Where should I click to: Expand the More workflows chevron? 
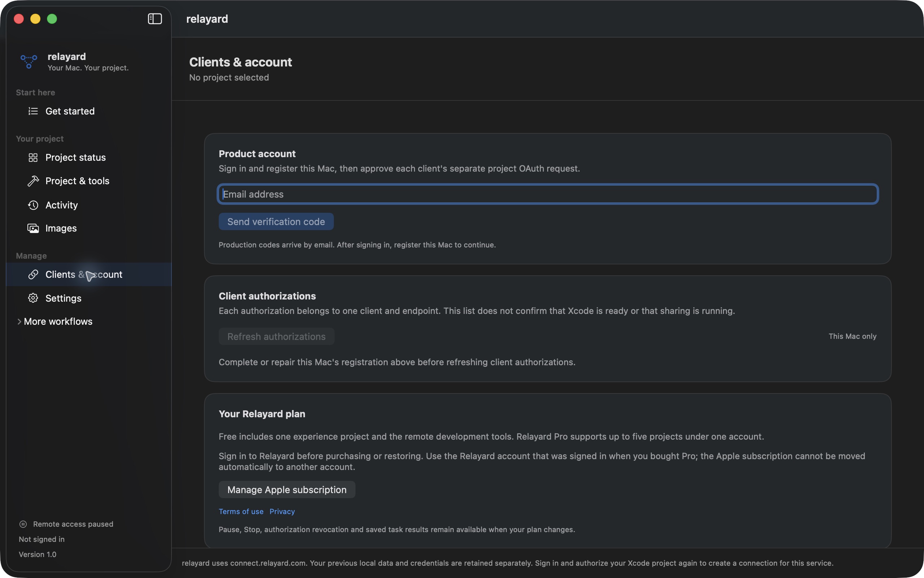(19, 322)
